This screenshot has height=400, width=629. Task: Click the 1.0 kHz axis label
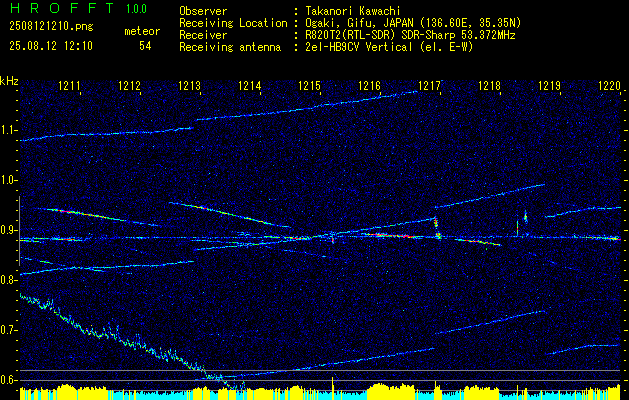pos(8,180)
